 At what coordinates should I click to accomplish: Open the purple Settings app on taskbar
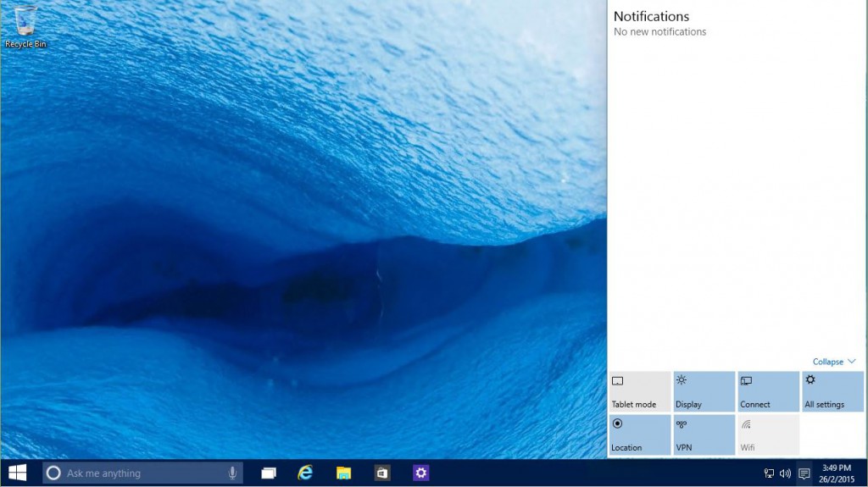click(x=421, y=473)
